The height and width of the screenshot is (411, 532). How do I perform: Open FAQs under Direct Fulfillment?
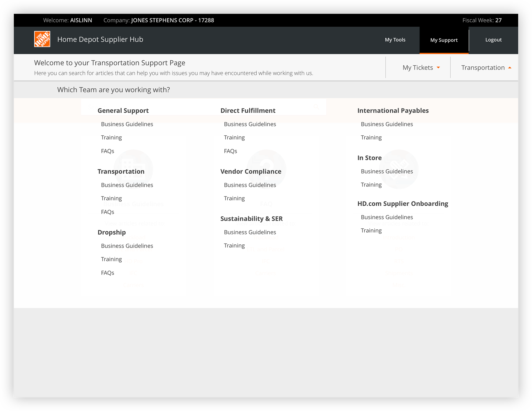point(231,151)
